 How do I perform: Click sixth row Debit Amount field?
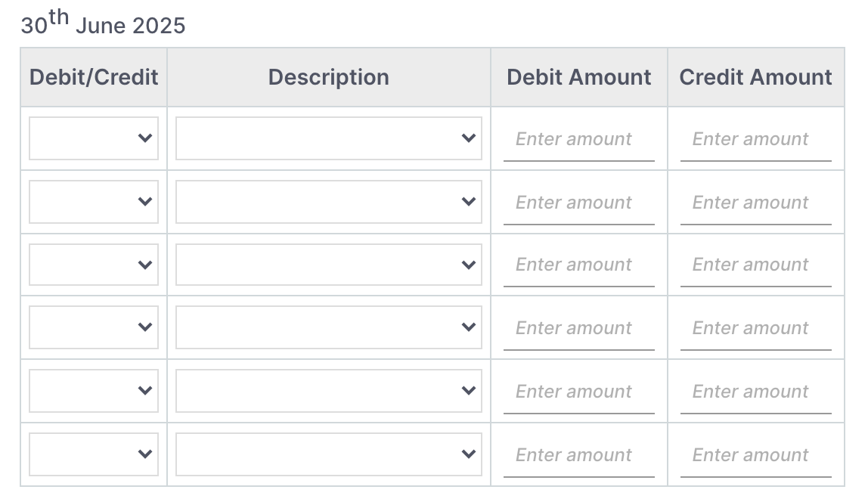[578, 455]
